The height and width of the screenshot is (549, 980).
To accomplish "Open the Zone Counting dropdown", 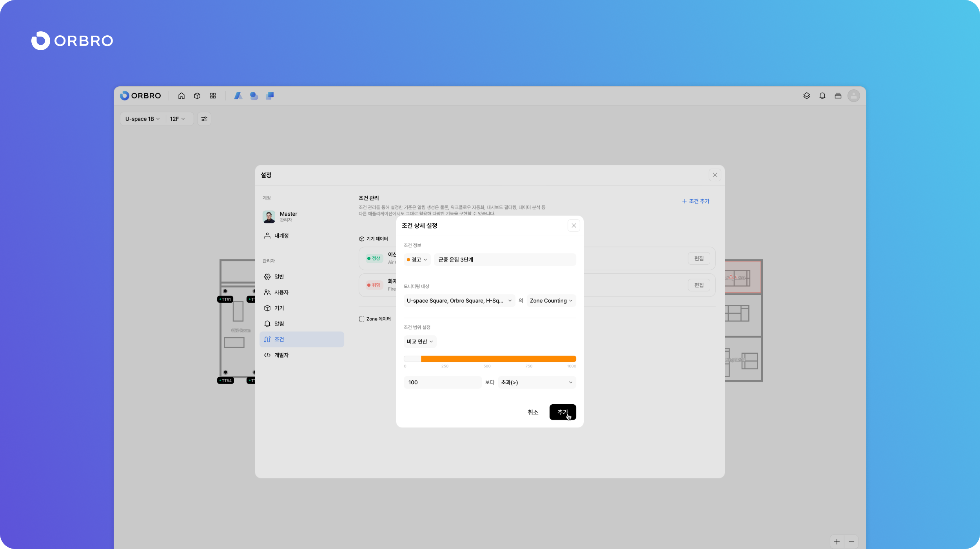I will click(551, 301).
